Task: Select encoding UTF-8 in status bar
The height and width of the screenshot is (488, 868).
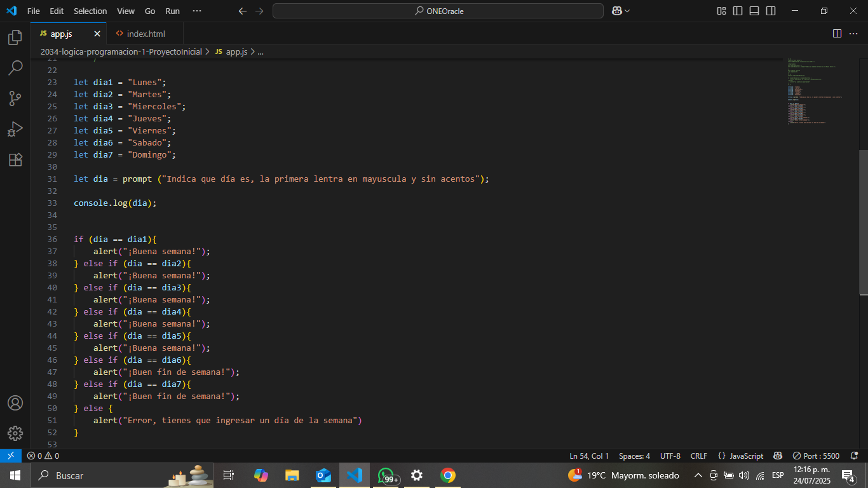Action: tap(670, 456)
